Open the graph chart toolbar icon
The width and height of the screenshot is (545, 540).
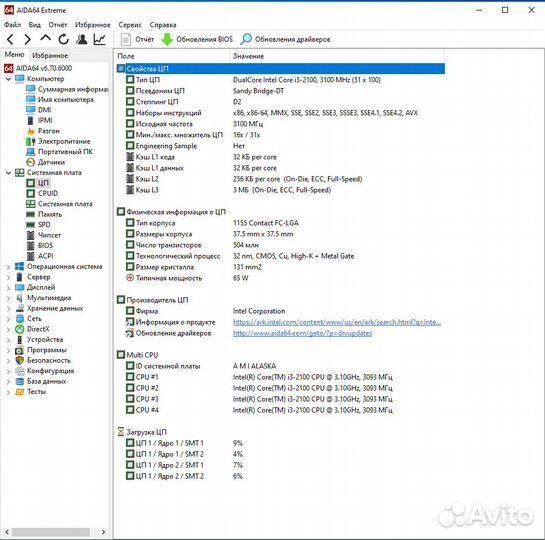point(100,39)
